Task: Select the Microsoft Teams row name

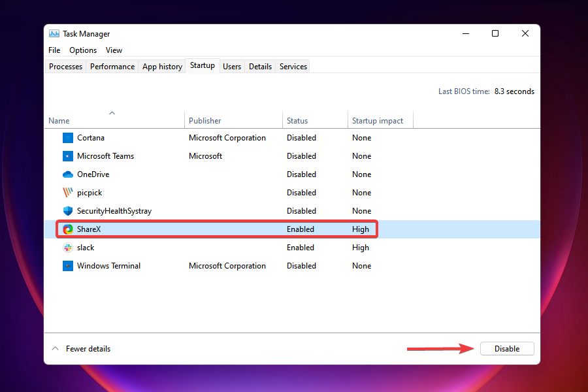Action: tap(105, 156)
